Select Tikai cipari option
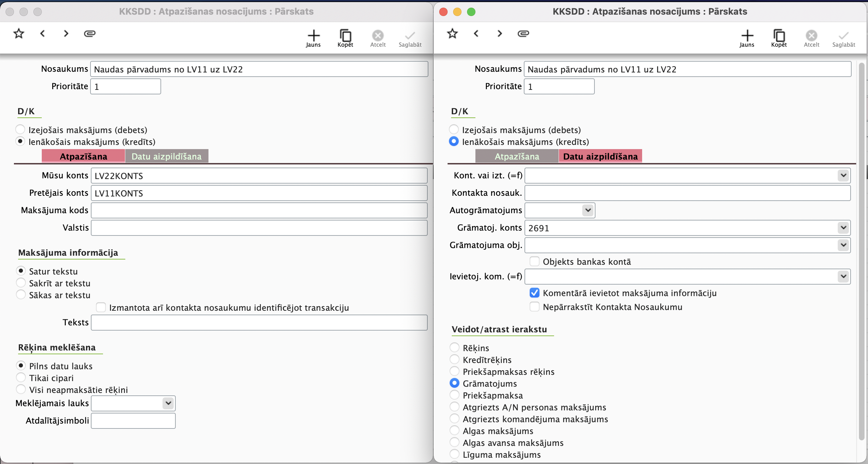 (x=21, y=377)
